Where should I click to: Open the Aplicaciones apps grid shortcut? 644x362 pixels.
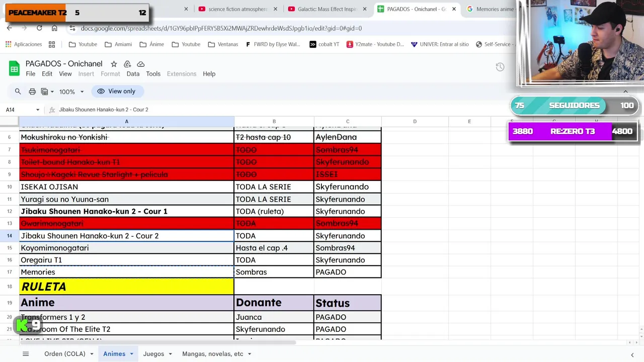[24, 44]
